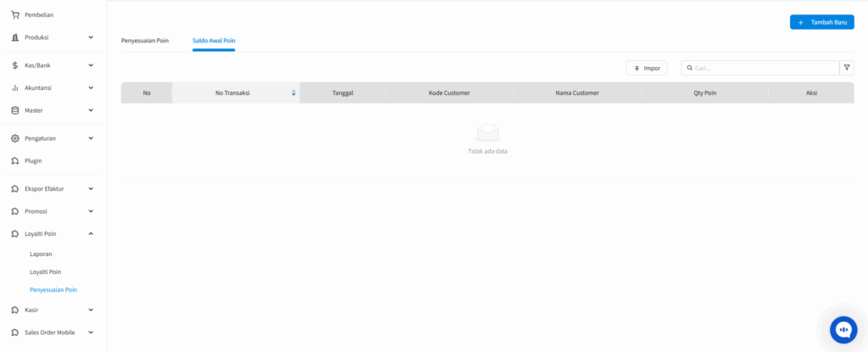
Task: Click the Pembelian shopping cart icon
Action: click(15, 15)
